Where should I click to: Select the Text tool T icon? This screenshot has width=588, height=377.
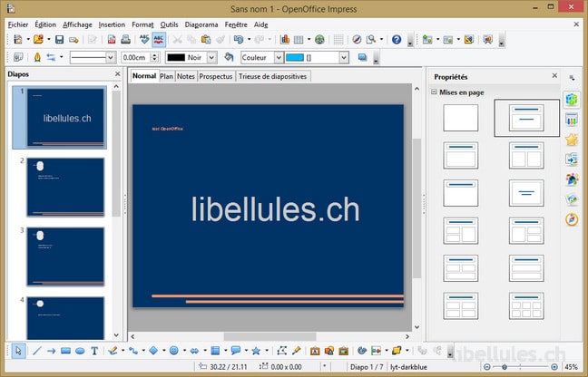click(x=94, y=351)
